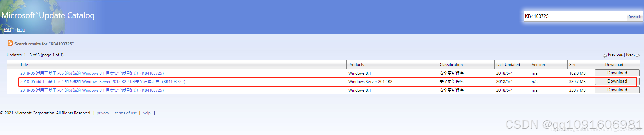
Task: Download the Windows 8.1 x64 330.7 MB update
Action: pos(617,90)
